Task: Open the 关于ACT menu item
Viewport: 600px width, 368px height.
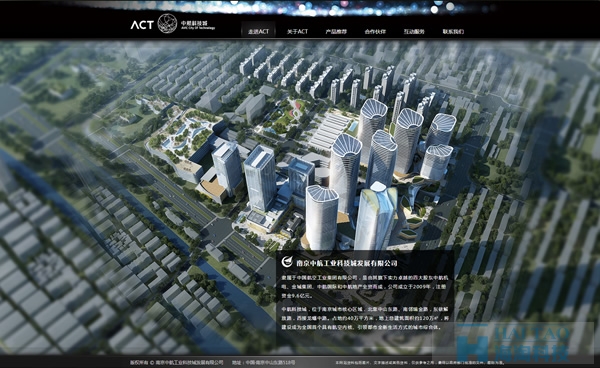Action: (297, 32)
